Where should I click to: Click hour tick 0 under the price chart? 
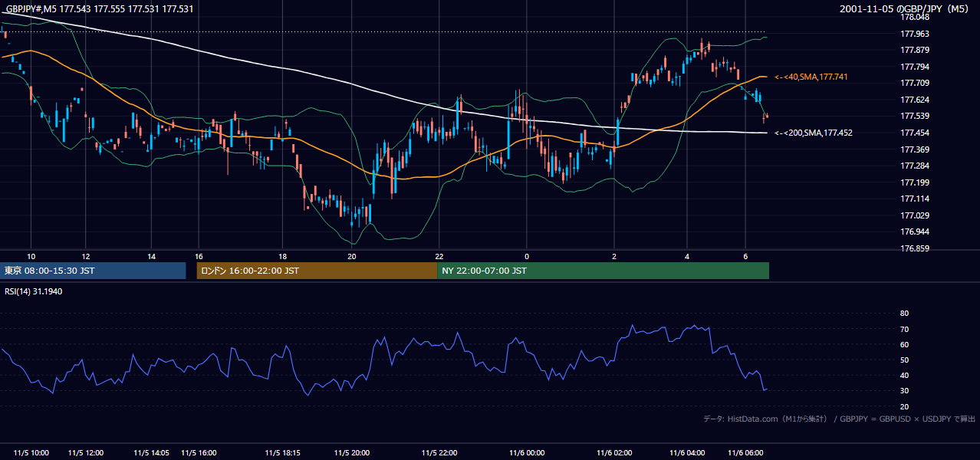click(x=527, y=256)
